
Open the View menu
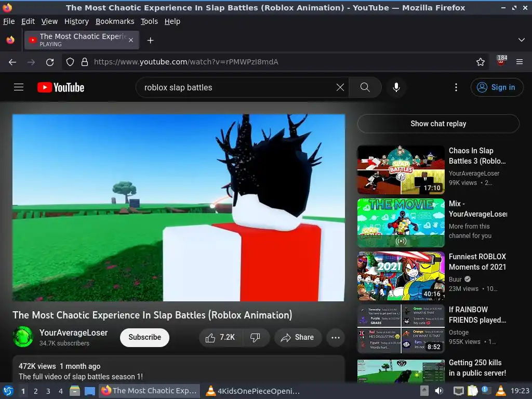tap(49, 21)
